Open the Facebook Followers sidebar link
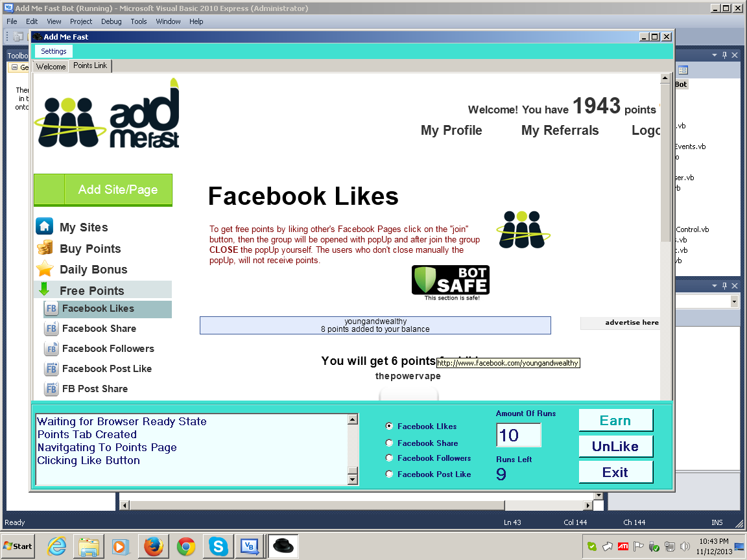Screen dimensions: 747x560 pos(108,348)
